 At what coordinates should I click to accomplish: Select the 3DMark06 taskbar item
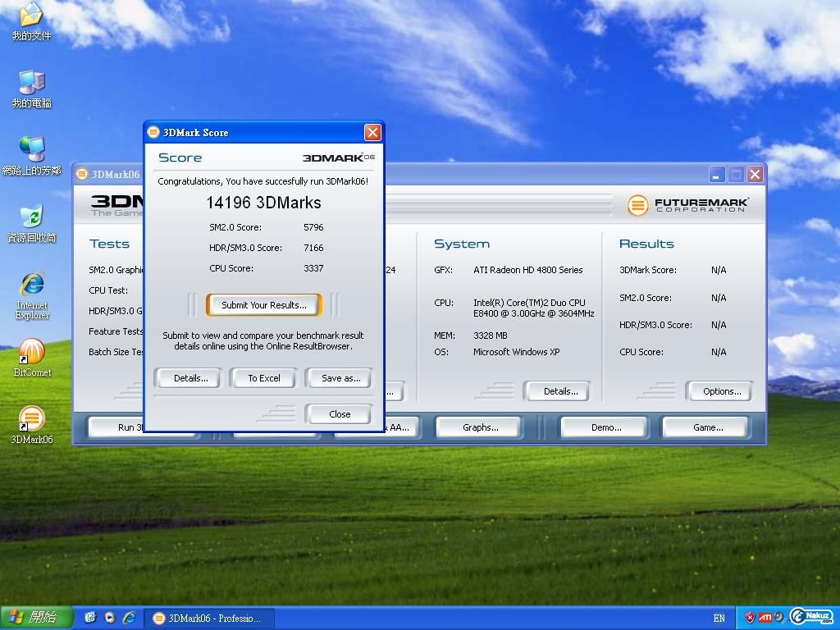coord(209,618)
